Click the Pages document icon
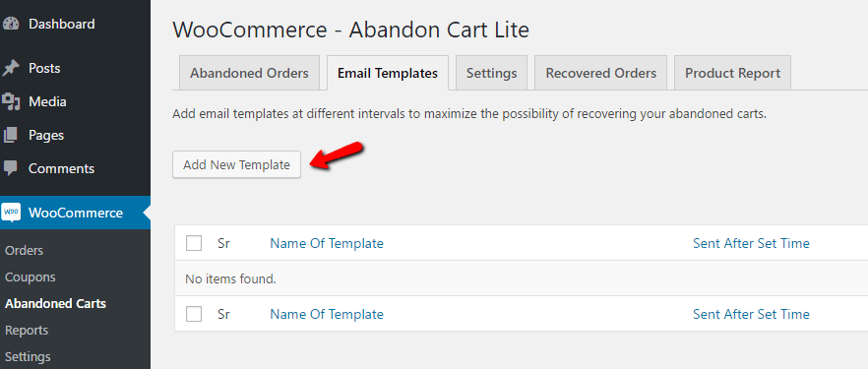 click(x=11, y=135)
